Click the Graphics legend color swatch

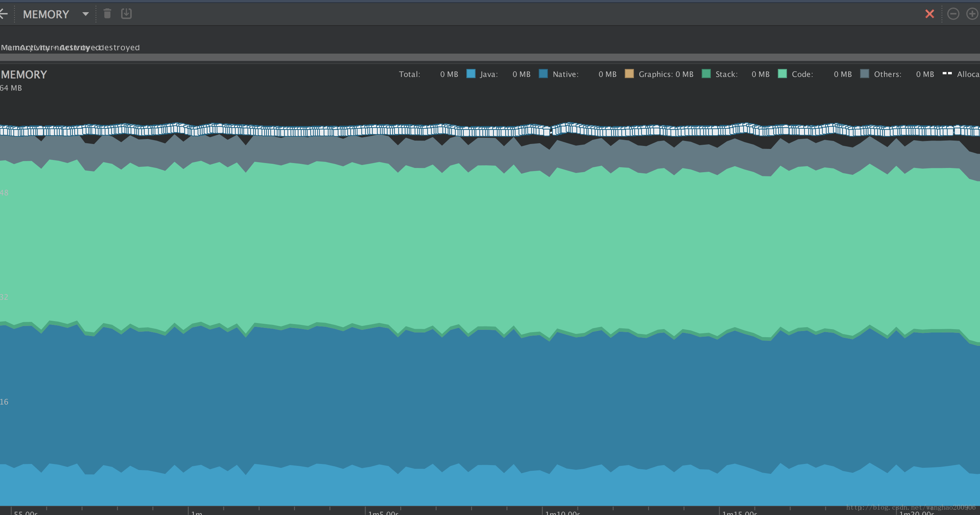click(x=629, y=74)
